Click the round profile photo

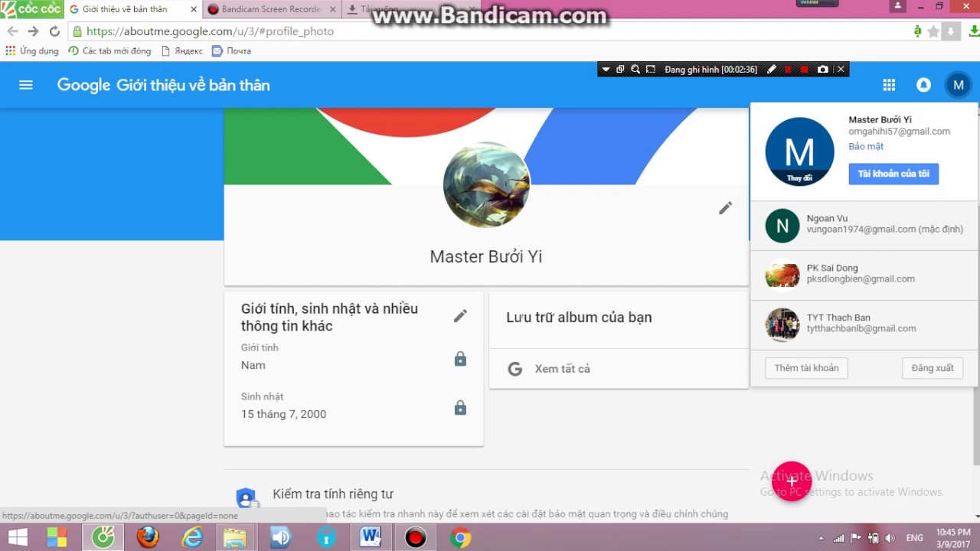(486, 185)
